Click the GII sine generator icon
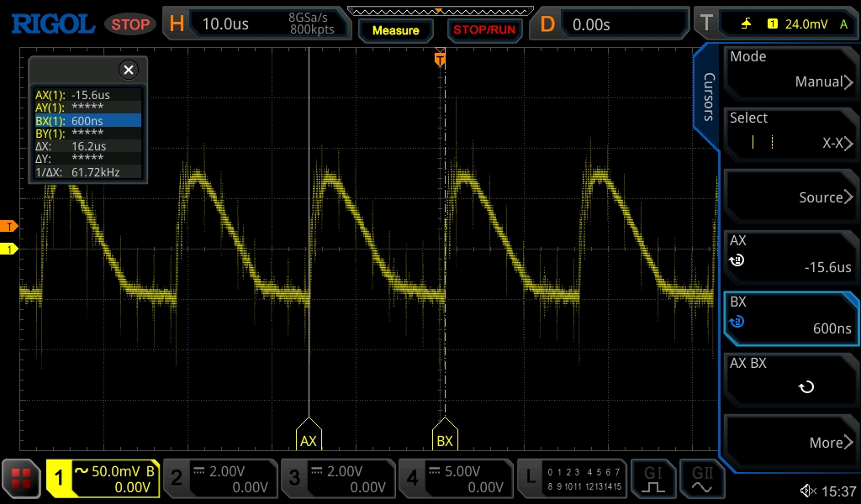 (700, 479)
